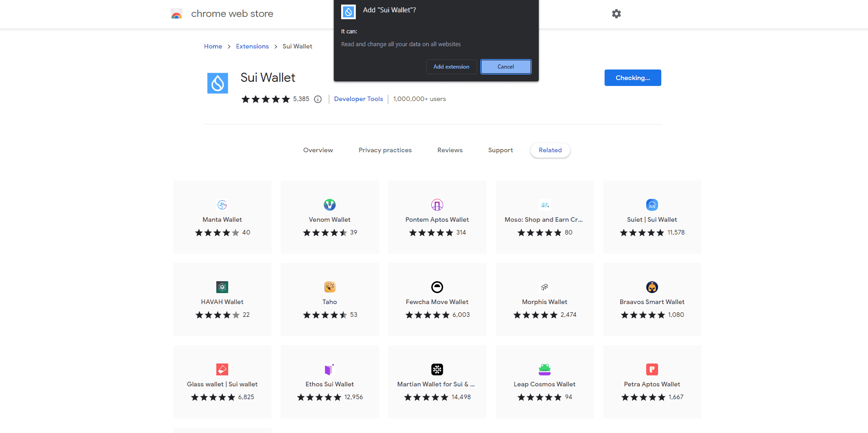Click the Venom Wallet green logo

click(329, 205)
